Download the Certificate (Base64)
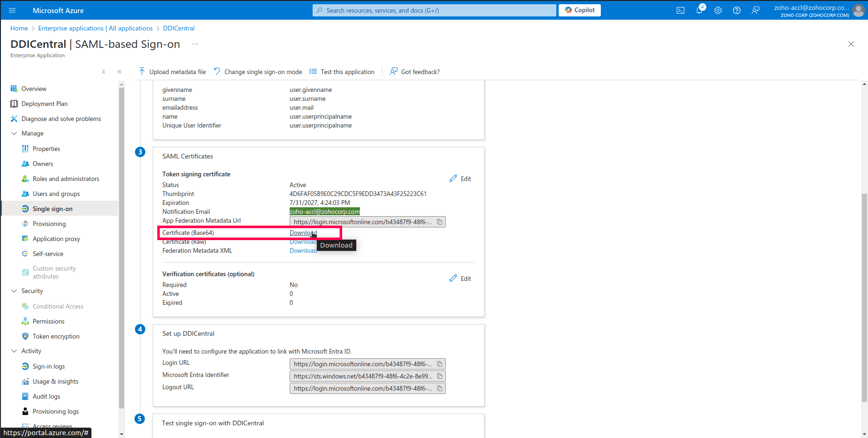Screen dimensions: 868x438 coord(302,233)
